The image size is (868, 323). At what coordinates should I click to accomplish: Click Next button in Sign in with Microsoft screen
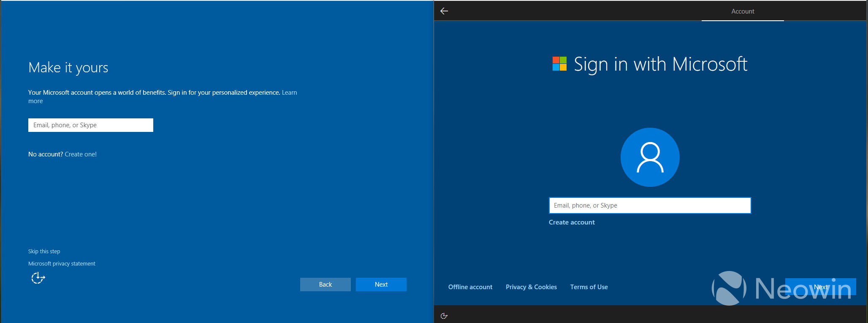(820, 287)
